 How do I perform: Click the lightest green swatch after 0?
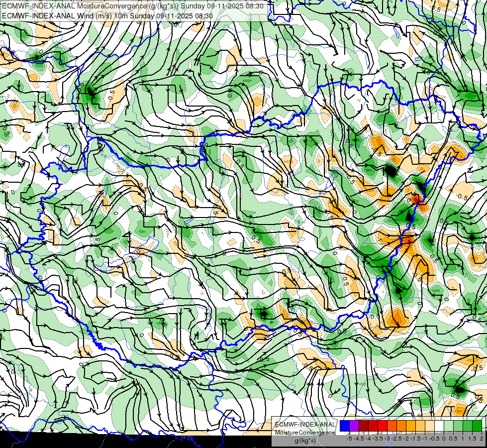[449, 426]
